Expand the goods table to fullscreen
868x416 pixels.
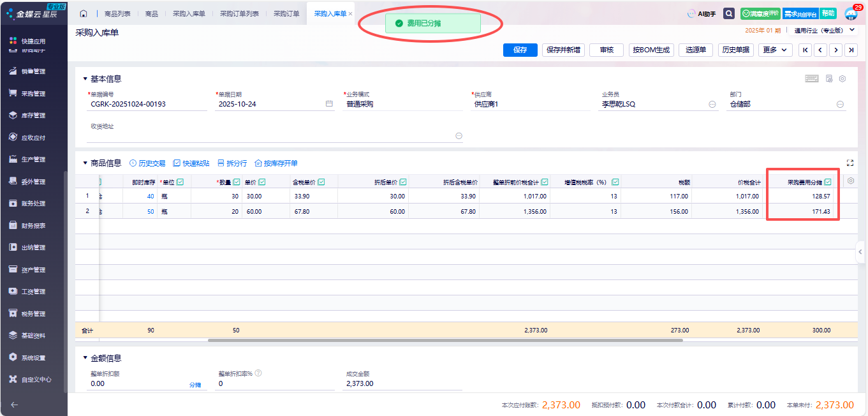850,163
